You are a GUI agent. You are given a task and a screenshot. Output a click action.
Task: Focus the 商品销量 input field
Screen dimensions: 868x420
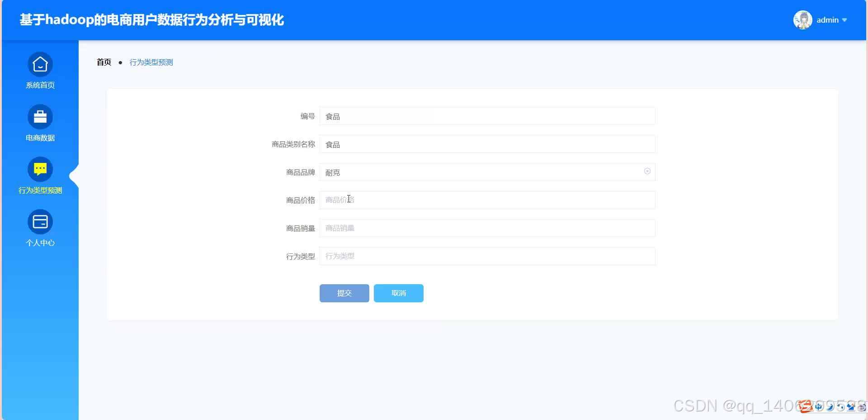(487, 228)
